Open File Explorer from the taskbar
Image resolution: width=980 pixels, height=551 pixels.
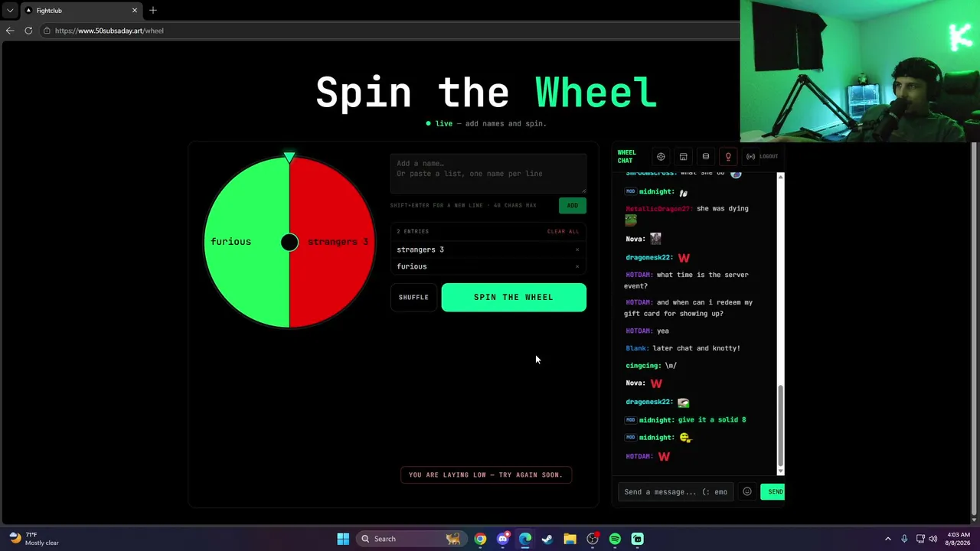pos(570,539)
